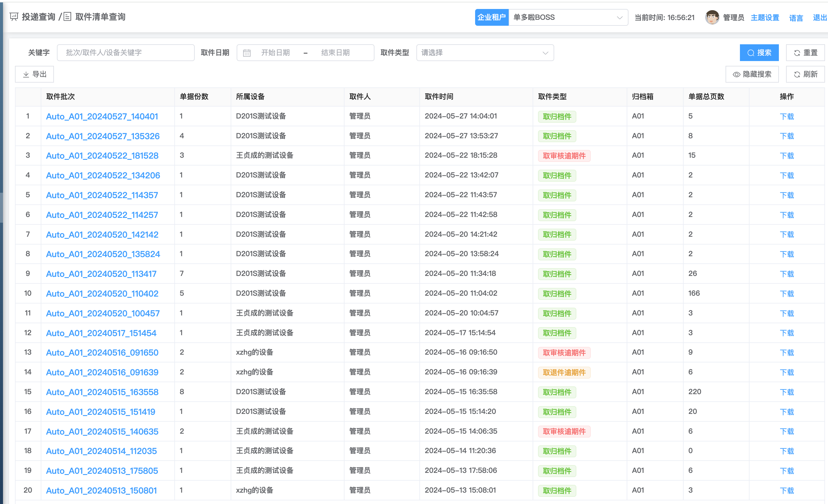Open batch Auto_A01_20240527_140401
The image size is (828, 504).
[x=102, y=116]
